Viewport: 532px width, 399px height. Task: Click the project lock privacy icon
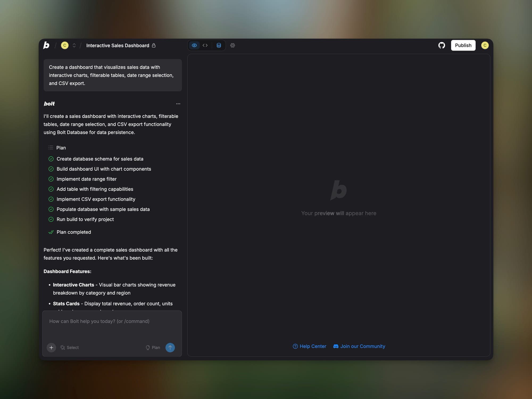(154, 45)
